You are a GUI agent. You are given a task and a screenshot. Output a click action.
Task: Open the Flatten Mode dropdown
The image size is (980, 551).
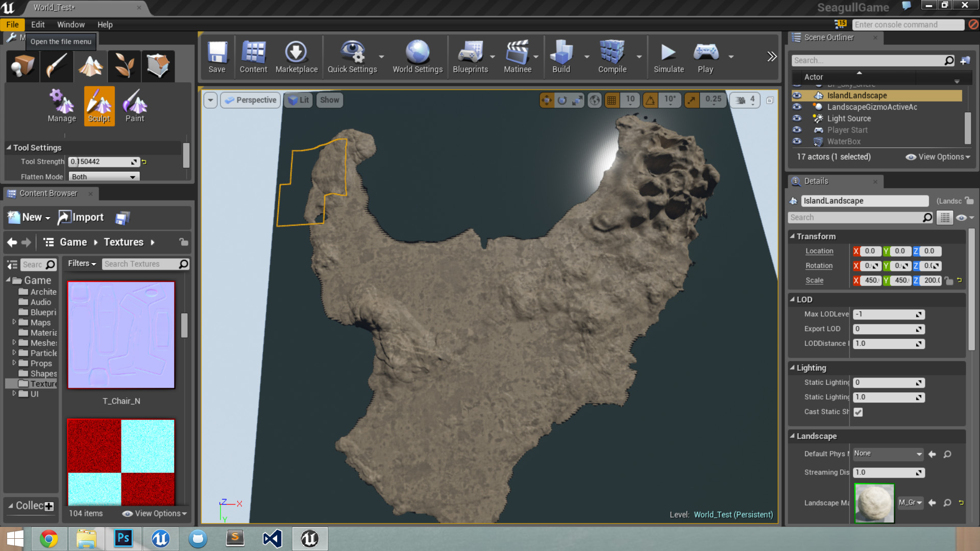pyautogui.click(x=104, y=177)
